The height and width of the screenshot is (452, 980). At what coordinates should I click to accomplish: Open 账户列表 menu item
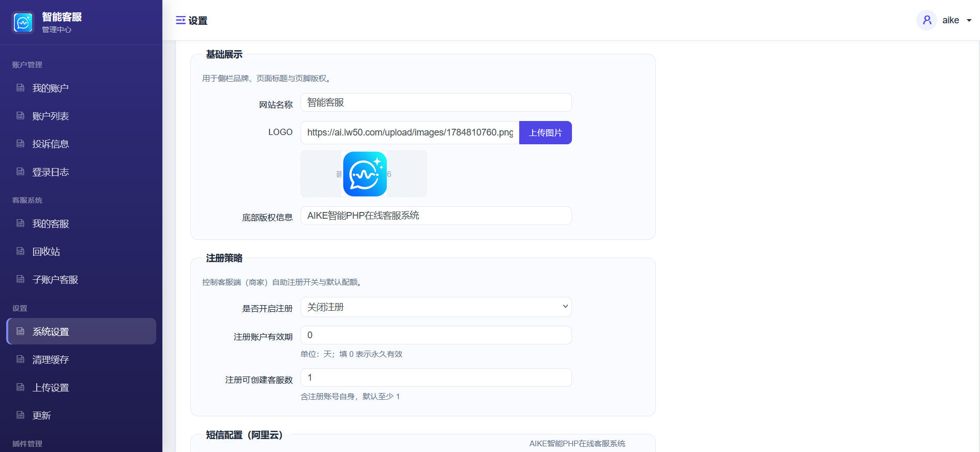[81, 116]
